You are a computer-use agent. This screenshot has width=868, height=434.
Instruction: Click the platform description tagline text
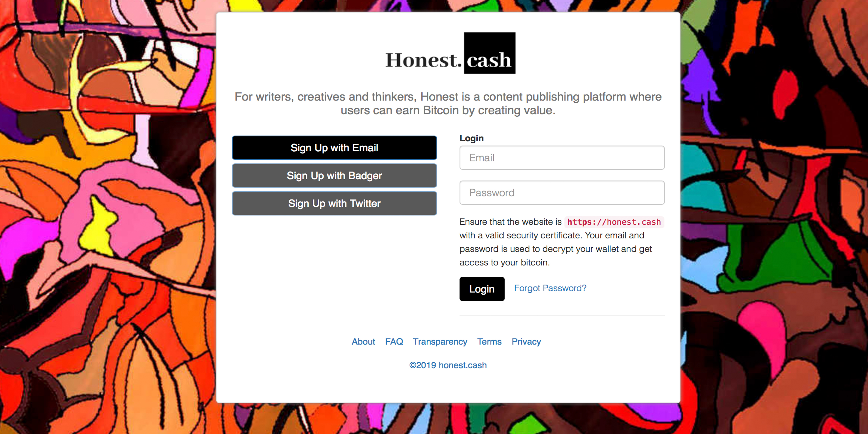coord(448,103)
